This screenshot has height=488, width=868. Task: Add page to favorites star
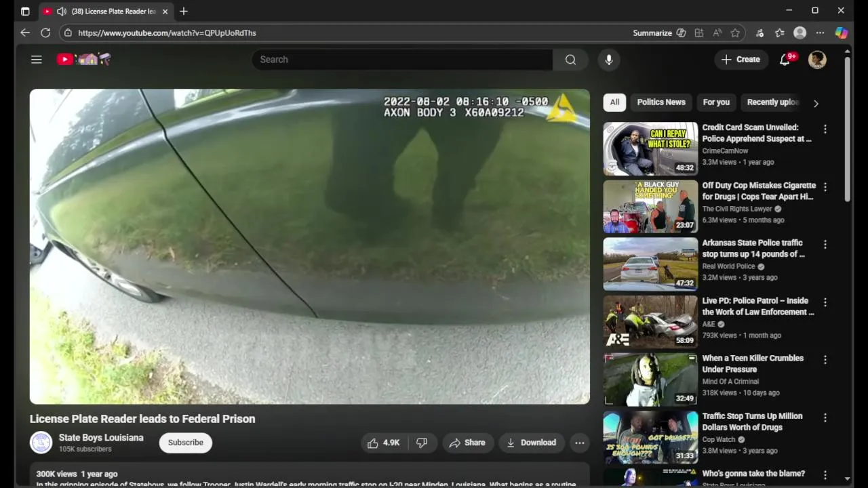735,33
